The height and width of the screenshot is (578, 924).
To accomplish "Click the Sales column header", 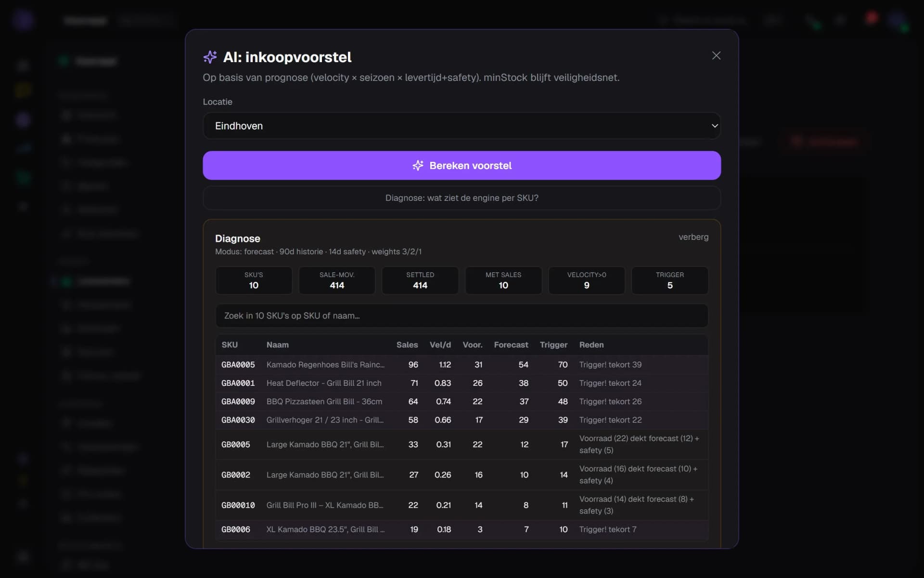I will coord(407,345).
